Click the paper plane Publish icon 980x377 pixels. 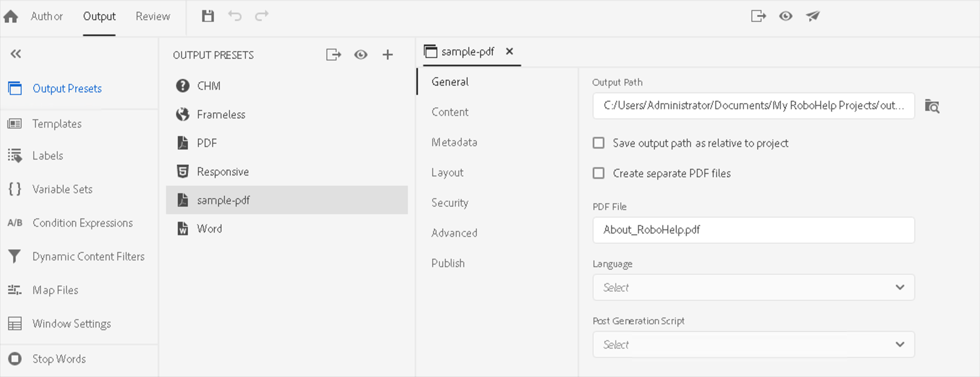(813, 16)
